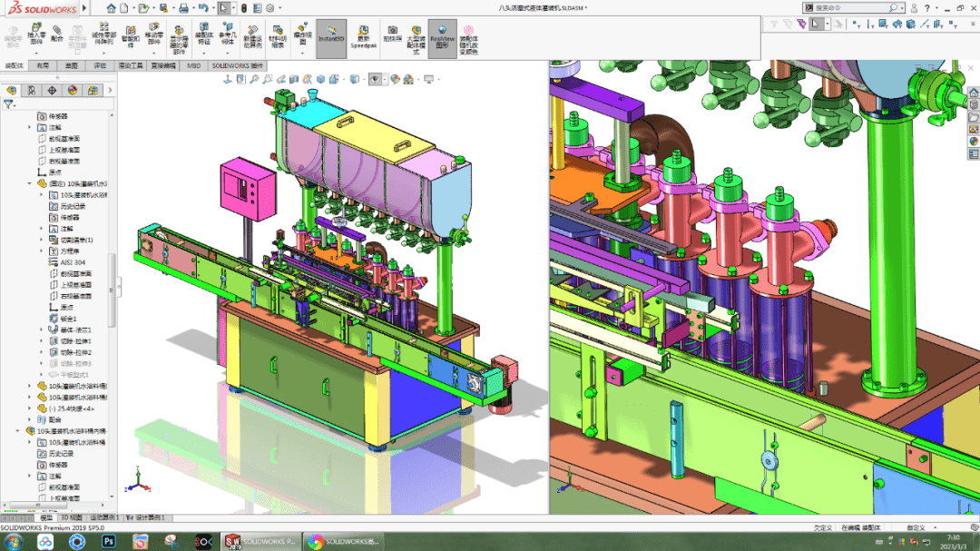The height and width of the screenshot is (551, 980).
Task: Click the snapshot camera icon in the ribbon
Action: 393,34
